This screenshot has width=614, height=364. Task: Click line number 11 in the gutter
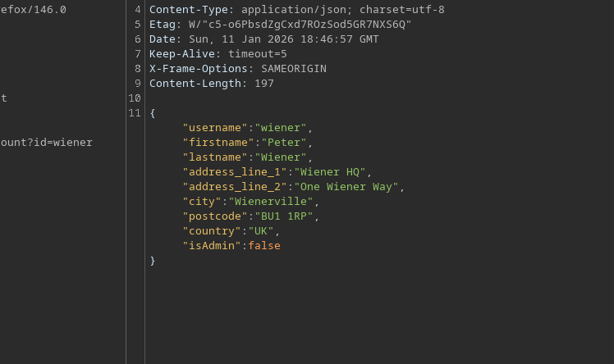[135, 113]
